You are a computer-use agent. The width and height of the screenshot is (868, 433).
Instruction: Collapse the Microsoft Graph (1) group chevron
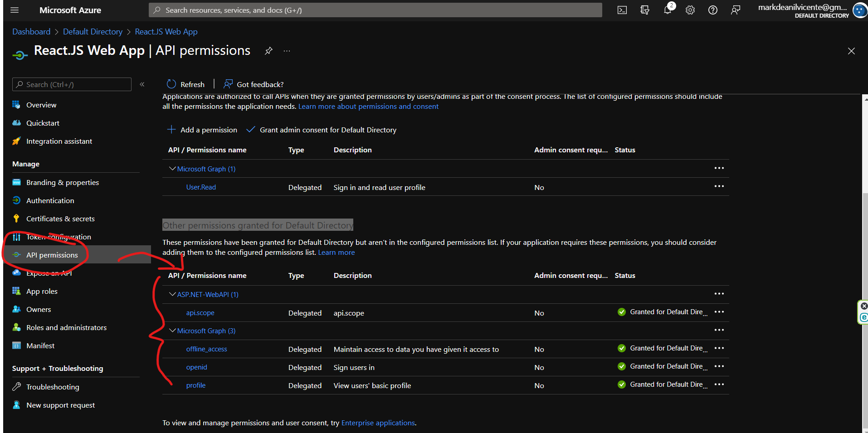(x=172, y=169)
